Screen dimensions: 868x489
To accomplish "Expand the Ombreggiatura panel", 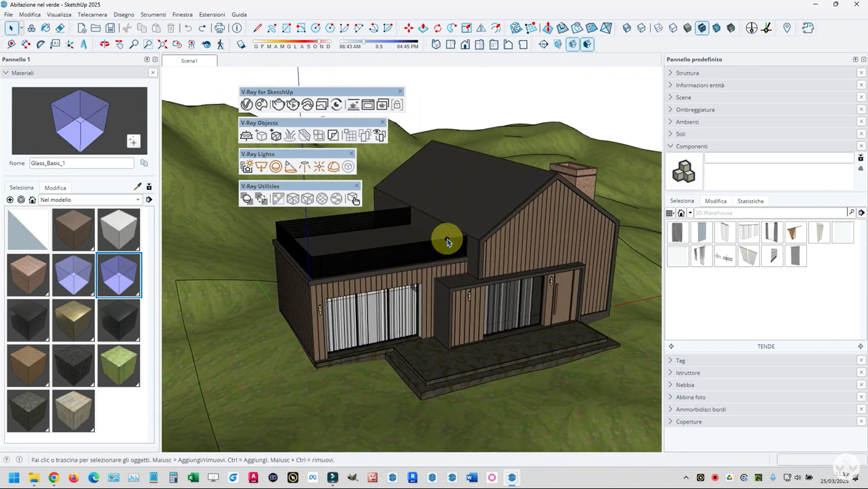I will pos(695,109).
